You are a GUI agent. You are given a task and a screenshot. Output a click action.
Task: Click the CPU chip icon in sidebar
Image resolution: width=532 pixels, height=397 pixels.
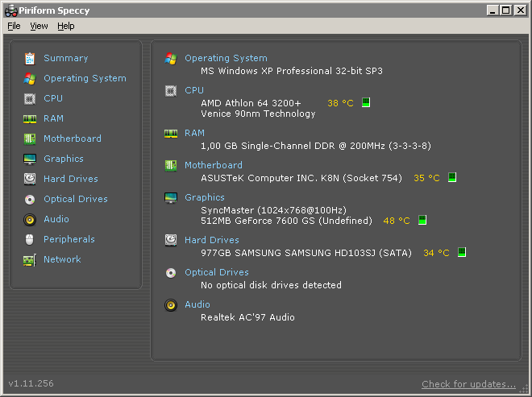30,99
